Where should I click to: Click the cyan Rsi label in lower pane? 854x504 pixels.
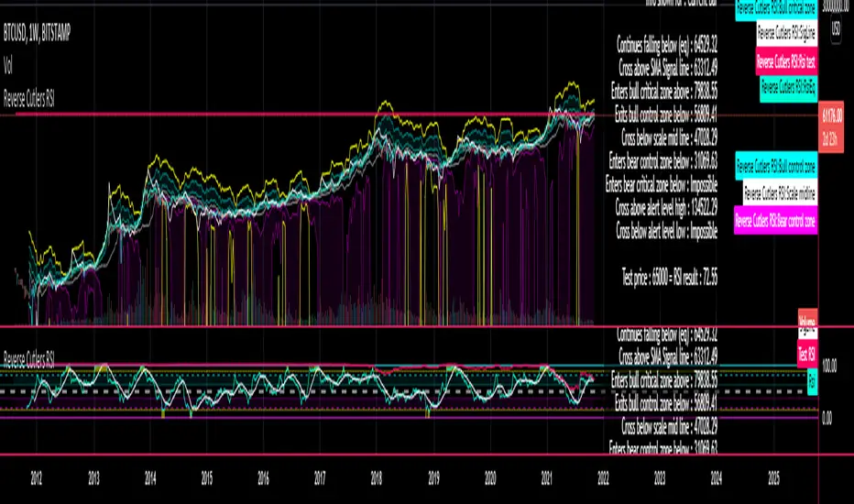(812, 378)
